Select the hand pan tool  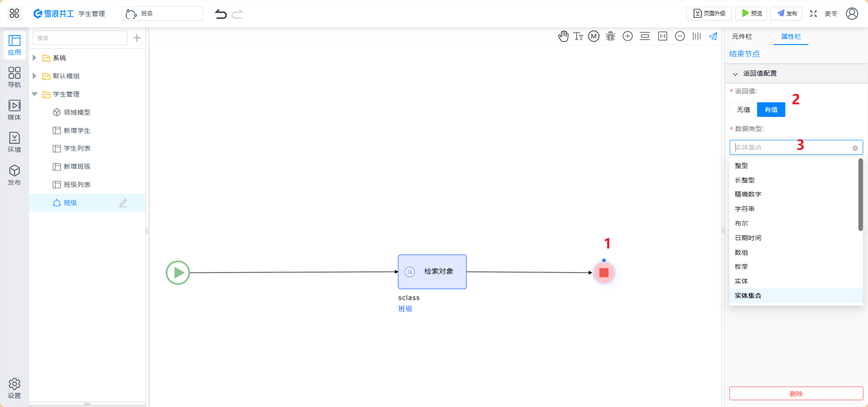563,36
